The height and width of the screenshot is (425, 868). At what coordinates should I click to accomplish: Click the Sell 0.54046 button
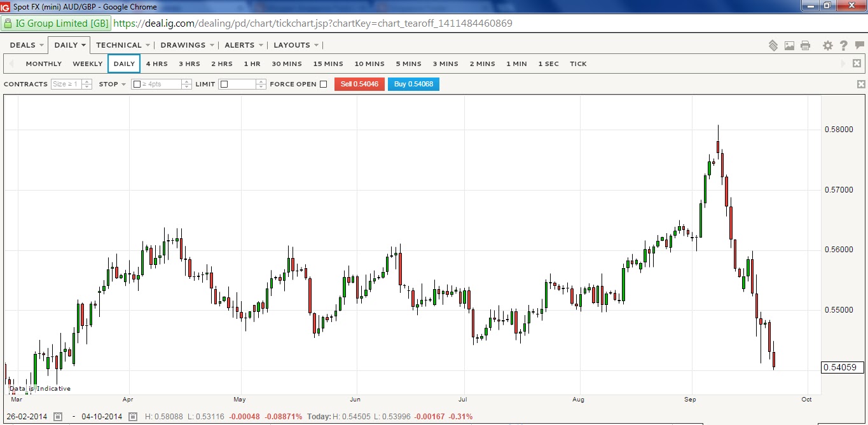pos(359,84)
